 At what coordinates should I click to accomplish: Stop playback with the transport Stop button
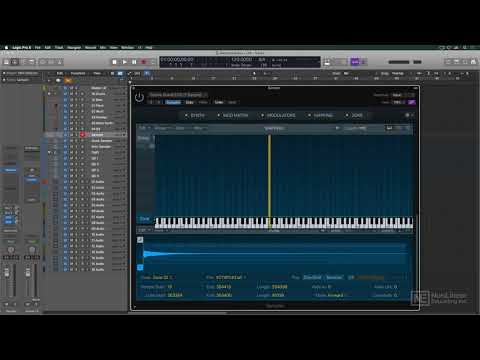tap(114, 62)
